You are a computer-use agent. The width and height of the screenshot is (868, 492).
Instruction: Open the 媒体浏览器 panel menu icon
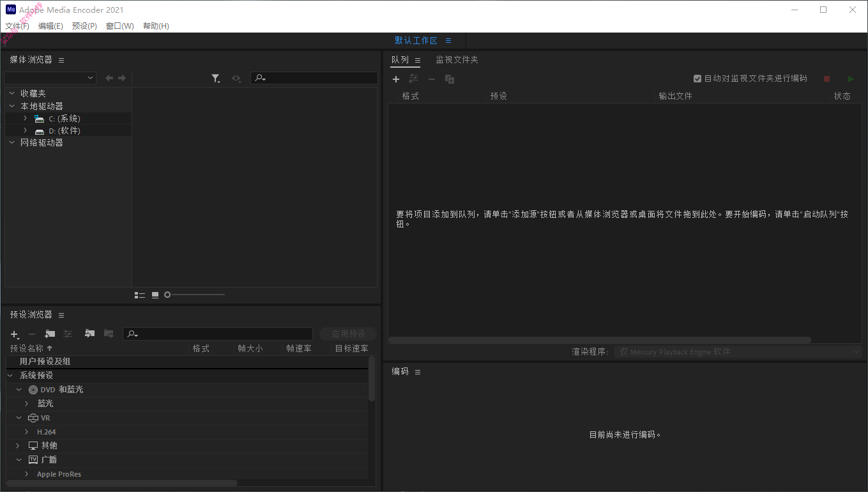coord(61,60)
